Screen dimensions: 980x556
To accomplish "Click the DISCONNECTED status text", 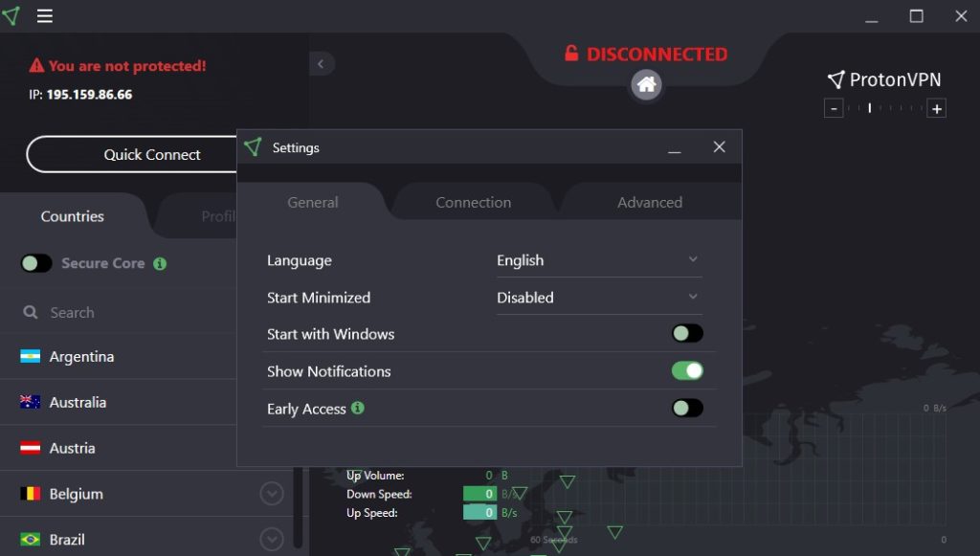I will click(657, 55).
